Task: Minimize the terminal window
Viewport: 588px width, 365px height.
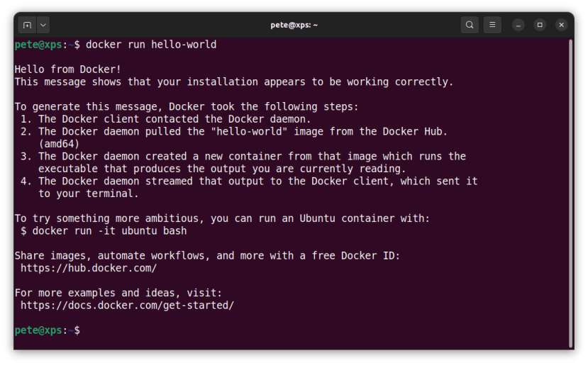Action: [x=518, y=25]
